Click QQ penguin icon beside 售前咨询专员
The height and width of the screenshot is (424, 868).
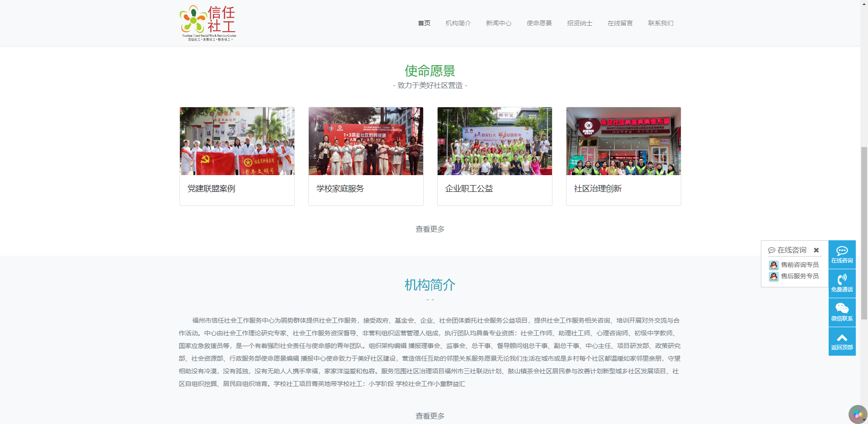(x=774, y=265)
